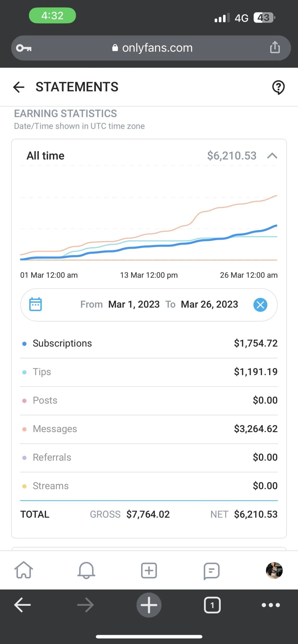Screen dimensions: 298x644
Task: Open the password key icon in address bar
Action: click(x=24, y=48)
